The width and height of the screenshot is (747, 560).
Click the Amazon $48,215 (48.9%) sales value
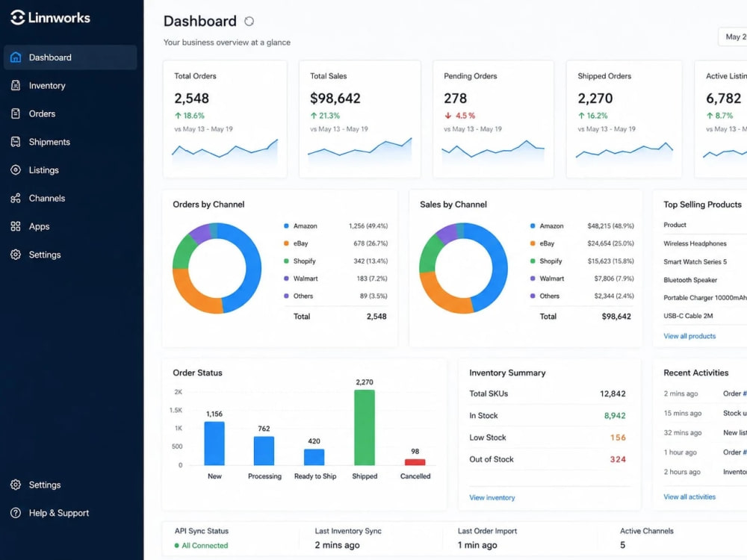point(610,226)
